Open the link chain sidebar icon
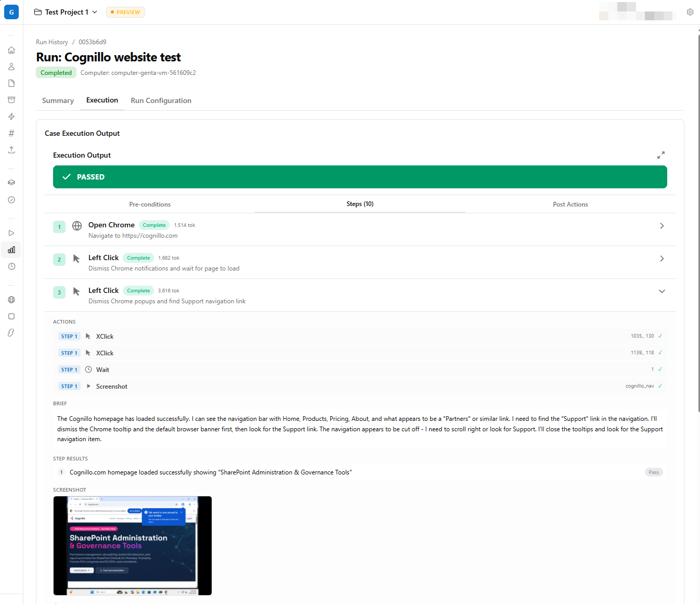This screenshot has width=700, height=604. pyautogui.click(x=11, y=333)
